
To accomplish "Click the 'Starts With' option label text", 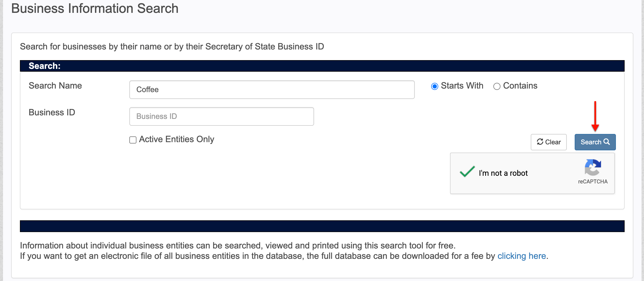I will coord(462,86).
